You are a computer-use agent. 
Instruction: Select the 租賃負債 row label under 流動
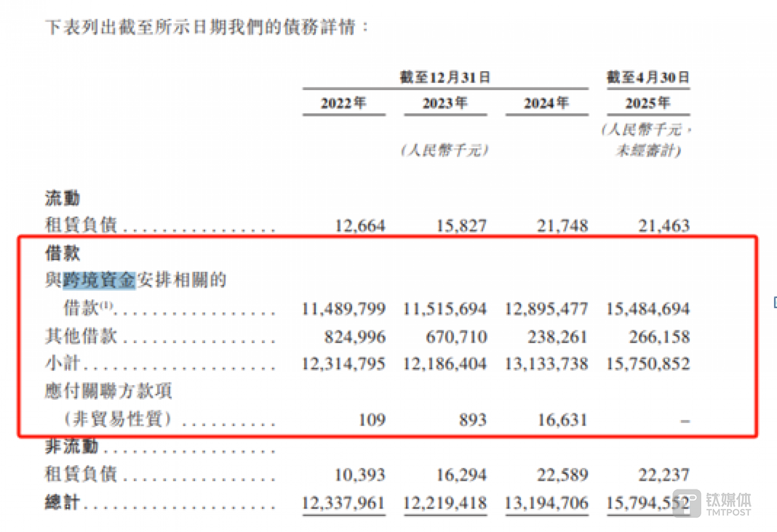pos(81,224)
